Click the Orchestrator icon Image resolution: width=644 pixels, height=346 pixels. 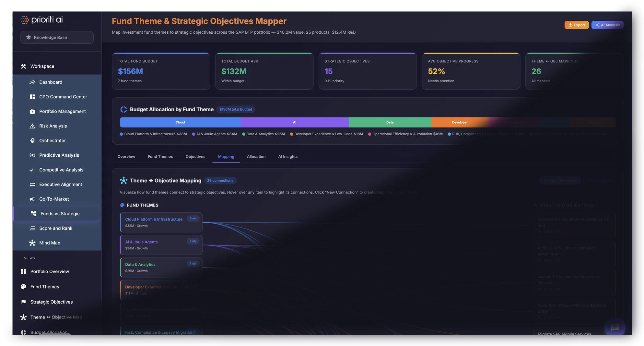pyautogui.click(x=32, y=140)
